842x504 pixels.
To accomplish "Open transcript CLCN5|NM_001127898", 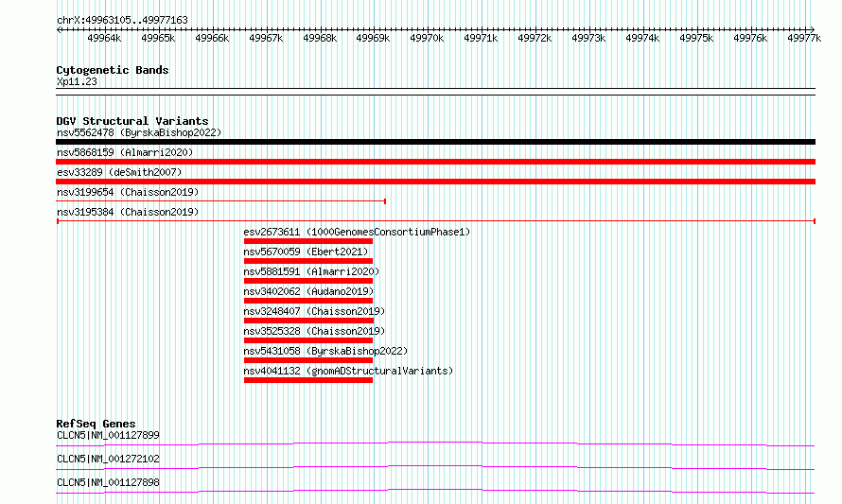I will click(x=108, y=482).
